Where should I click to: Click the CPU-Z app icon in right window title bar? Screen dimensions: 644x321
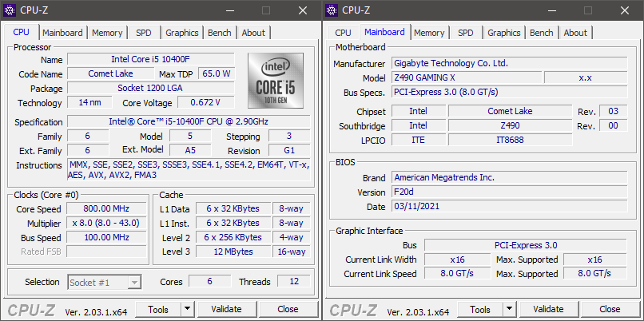pyautogui.click(x=332, y=10)
